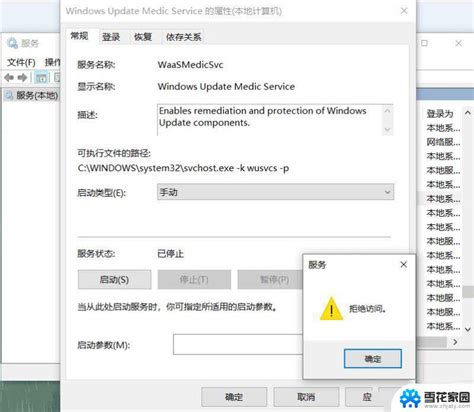Close the 服务 access denied dialog
The height and width of the screenshot is (412, 474).
pyautogui.click(x=404, y=265)
